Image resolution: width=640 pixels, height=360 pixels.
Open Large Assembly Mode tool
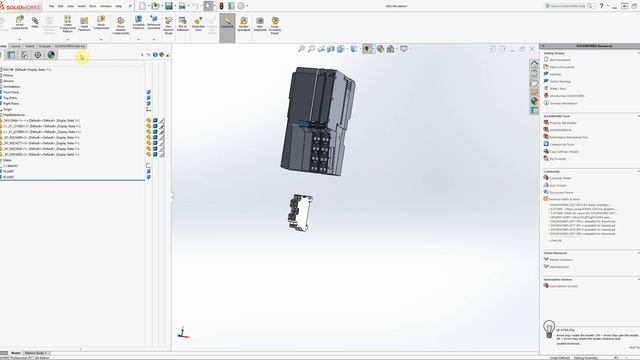click(275, 25)
